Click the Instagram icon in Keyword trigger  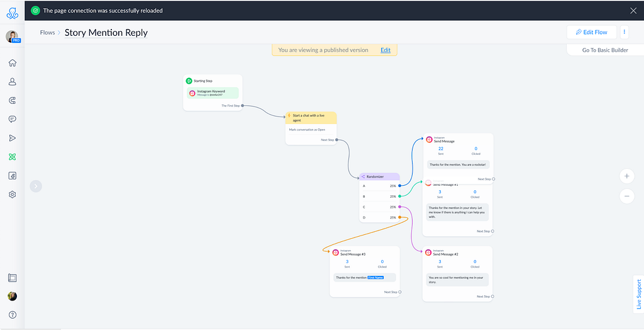[x=192, y=93]
